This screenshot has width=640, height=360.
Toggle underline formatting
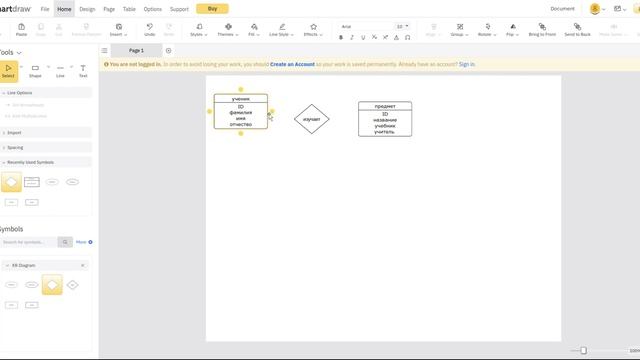click(x=363, y=38)
